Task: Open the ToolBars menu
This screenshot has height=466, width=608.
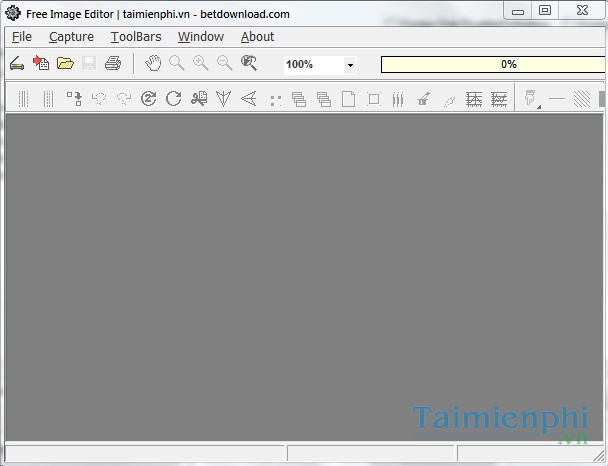Action: point(136,37)
